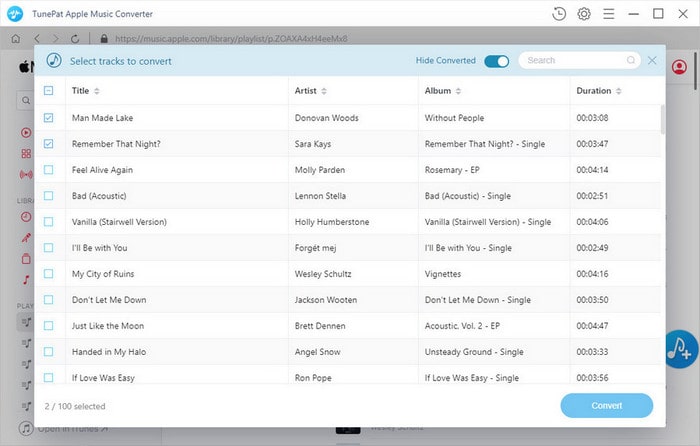Reload the page icon
Viewport: 700px width, 446px height.
(75, 39)
